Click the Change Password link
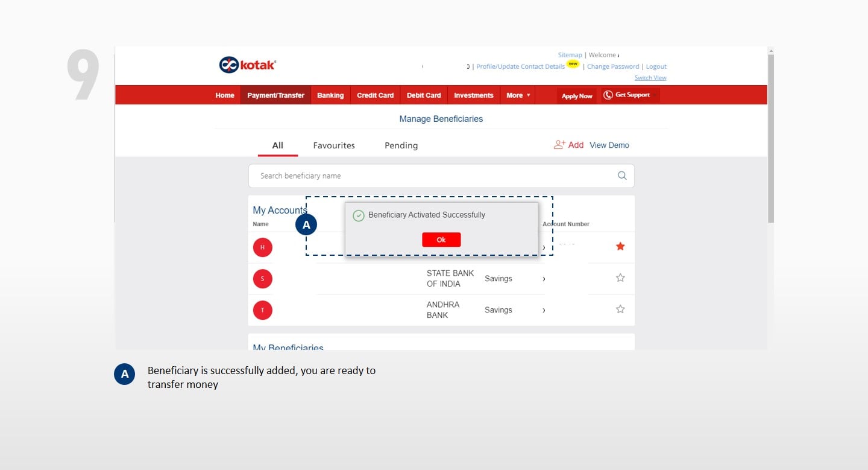 [x=612, y=66]
